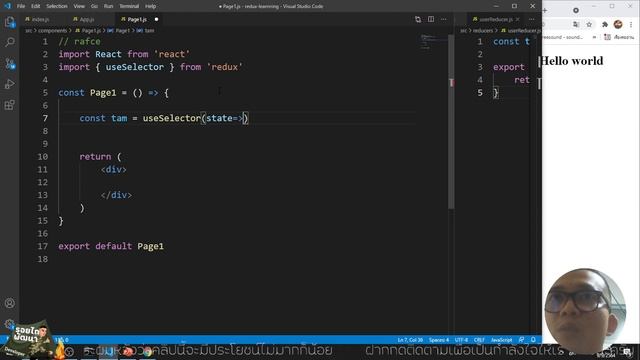Screen dimensions: 640x360
Task: Open the Explorer view in activity bar
Action: click(10, 22)
